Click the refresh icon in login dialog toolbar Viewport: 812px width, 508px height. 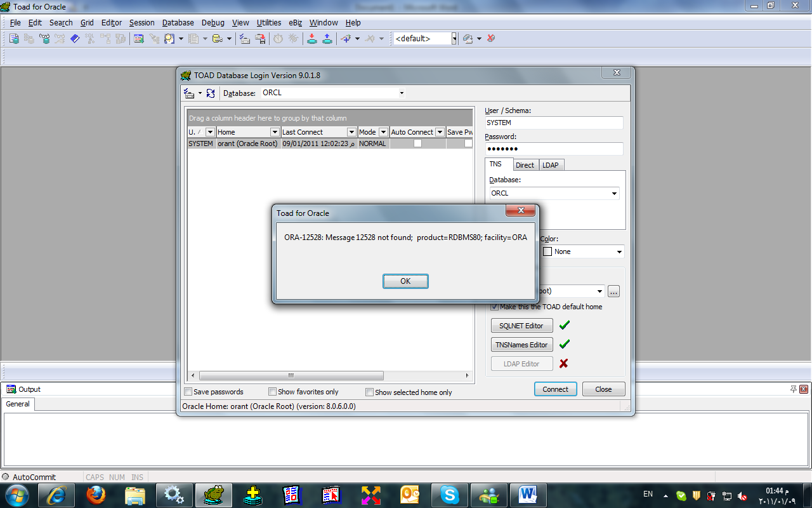tap(211, 93)
